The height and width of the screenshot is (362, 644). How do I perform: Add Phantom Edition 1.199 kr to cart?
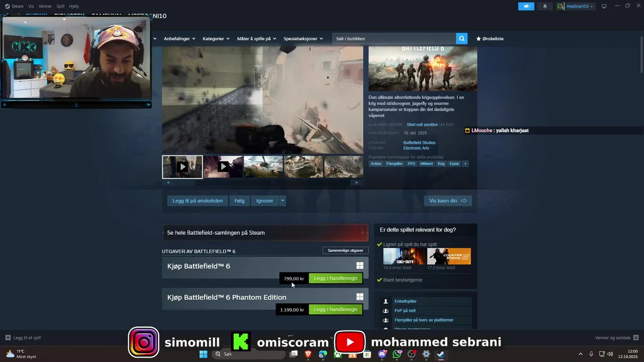[x=336, y=309]
